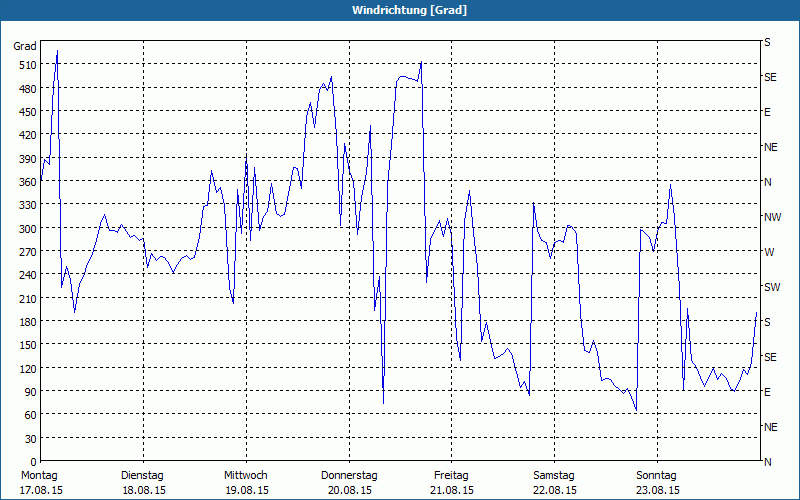Click the SW compass label on right axis
800x500 pixels.
tap(772, 287)
